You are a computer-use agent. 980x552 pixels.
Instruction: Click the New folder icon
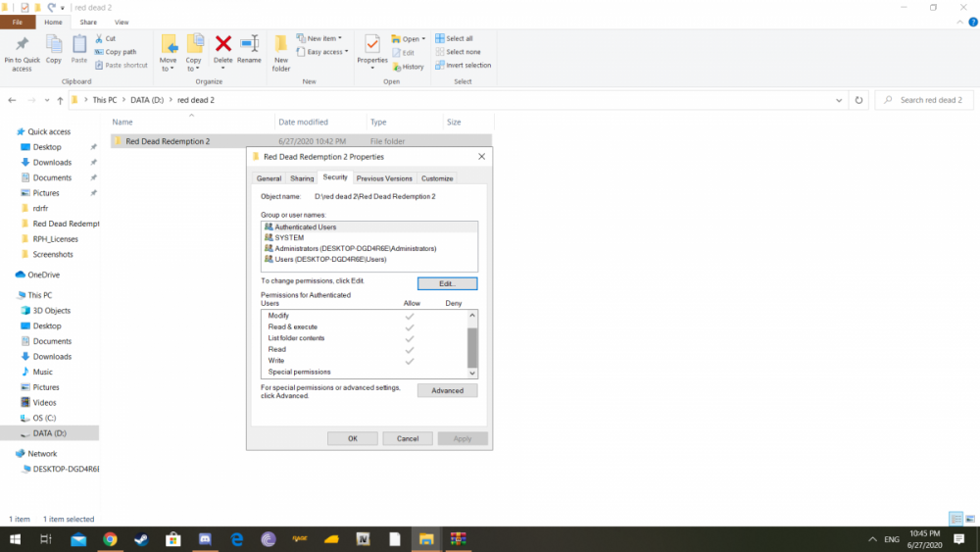(x=281, y=44)
